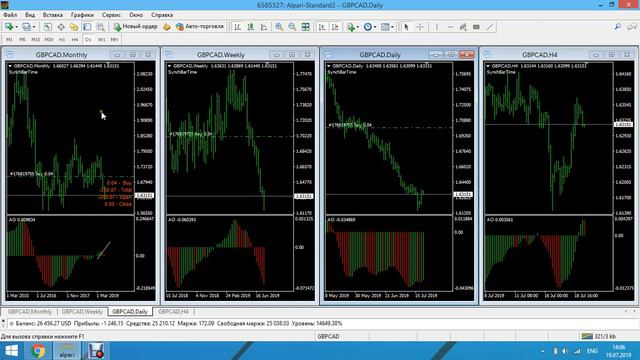
Task: Expand the New Chart dropdown arrow
Action: coord(16,27)
